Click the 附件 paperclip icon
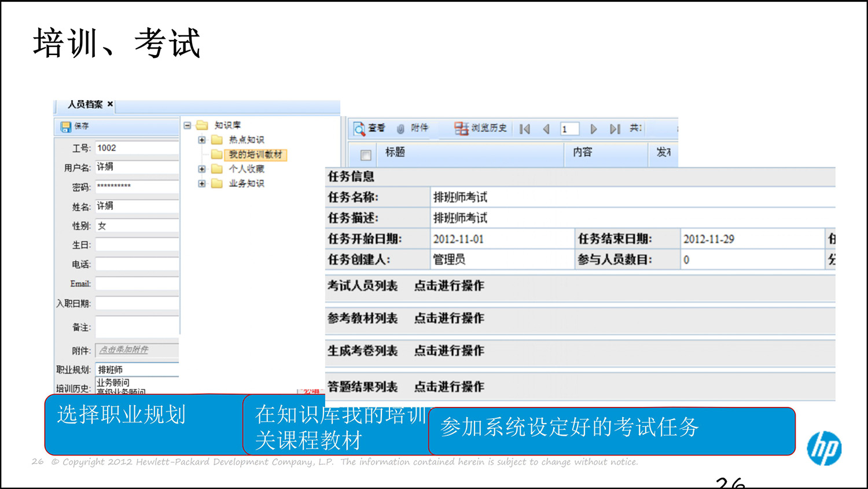868x489 pixels. pos(400,128)
